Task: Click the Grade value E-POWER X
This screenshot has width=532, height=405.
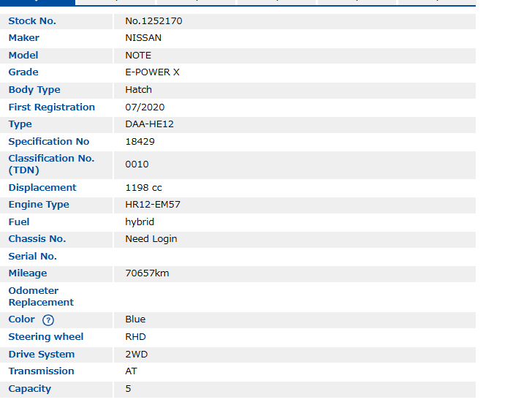Action: click(152, 72)
